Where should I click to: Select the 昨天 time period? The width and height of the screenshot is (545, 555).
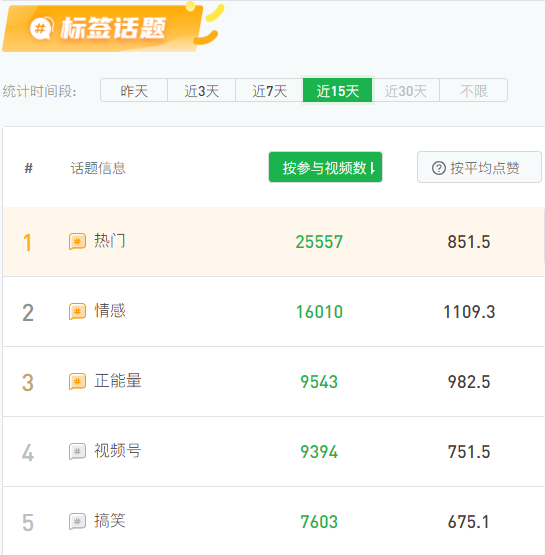134,91
